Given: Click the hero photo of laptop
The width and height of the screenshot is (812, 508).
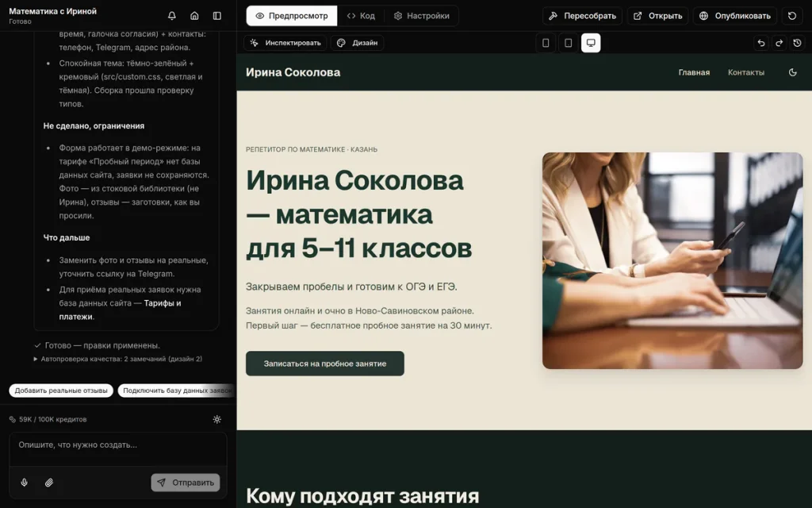Looking at the screenshot, I should point(672,260).
